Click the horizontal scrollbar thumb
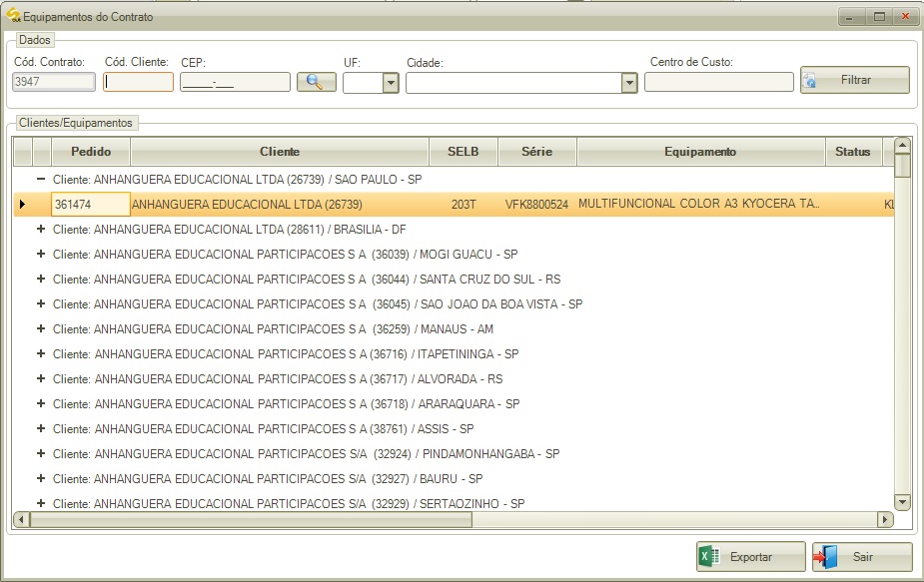Viewport: 924px width, 582px height. pos(251,519)
